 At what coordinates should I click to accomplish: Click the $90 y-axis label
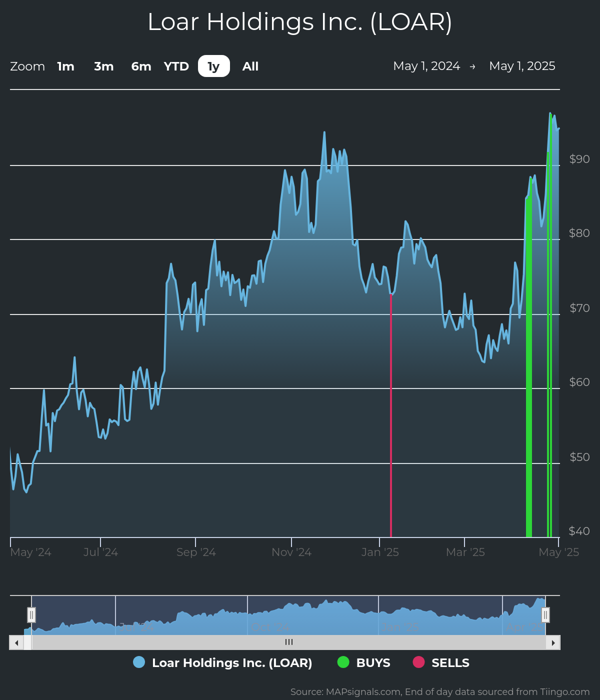579,159
